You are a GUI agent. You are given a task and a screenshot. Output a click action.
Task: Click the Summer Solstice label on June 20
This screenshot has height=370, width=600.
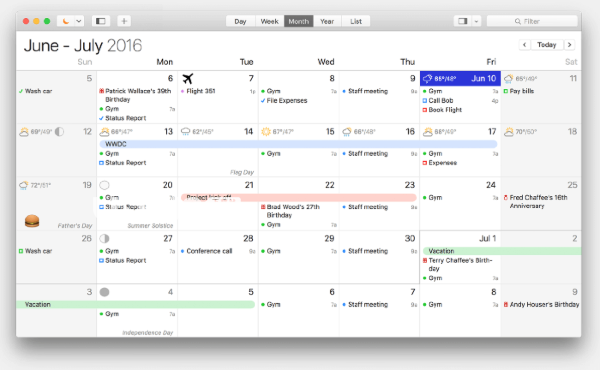(150, 226)
